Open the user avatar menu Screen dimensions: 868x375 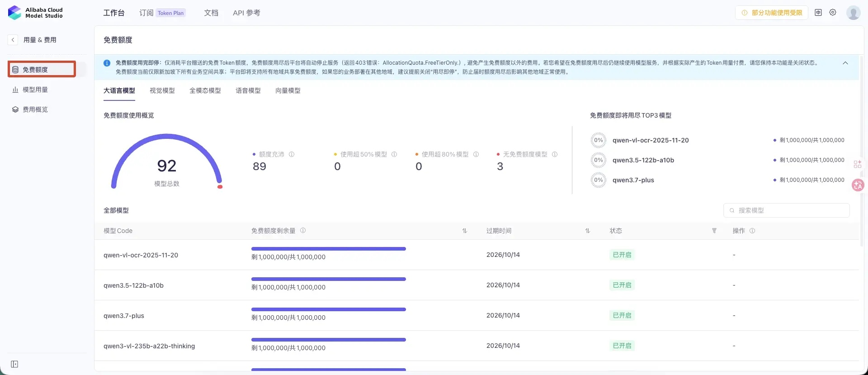(853, 13)
